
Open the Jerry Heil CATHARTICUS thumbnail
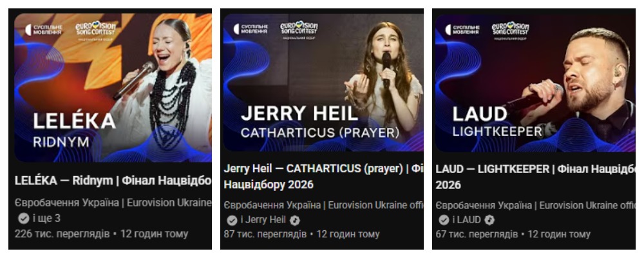coord(324,83)
